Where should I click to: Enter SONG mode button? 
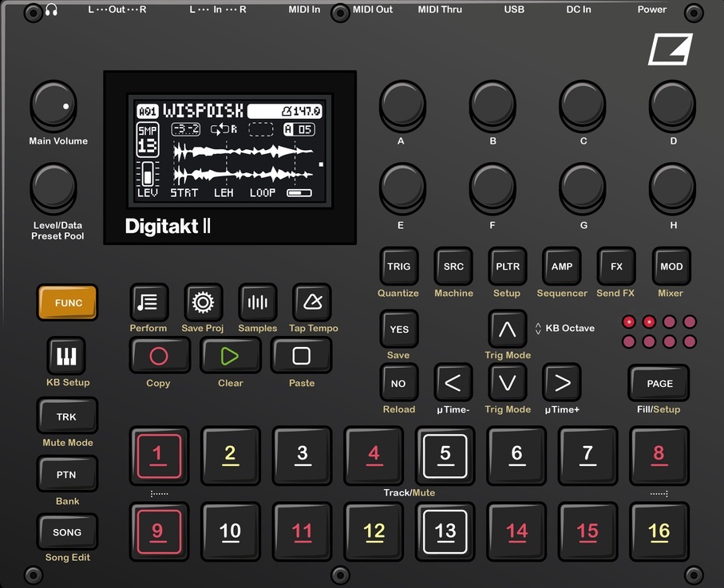tap(67, 531)
